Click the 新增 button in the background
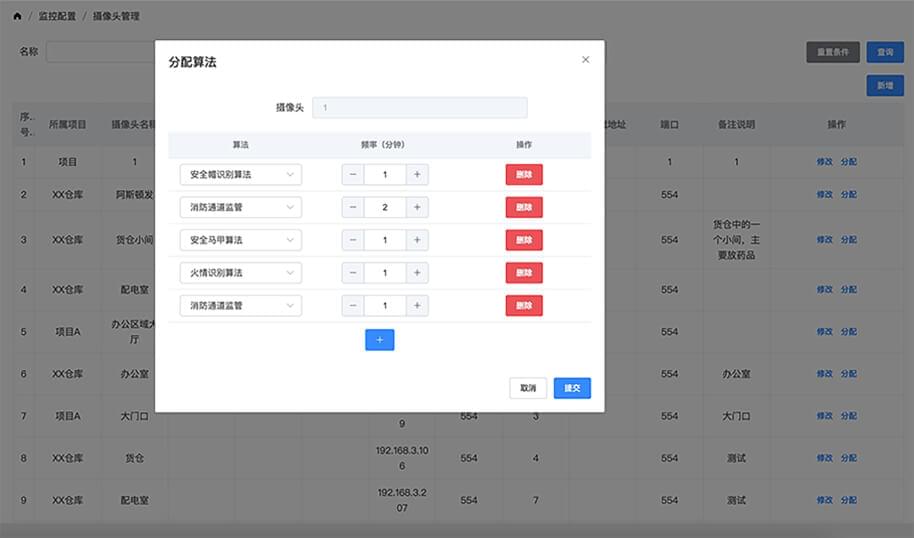 point(884,86)
